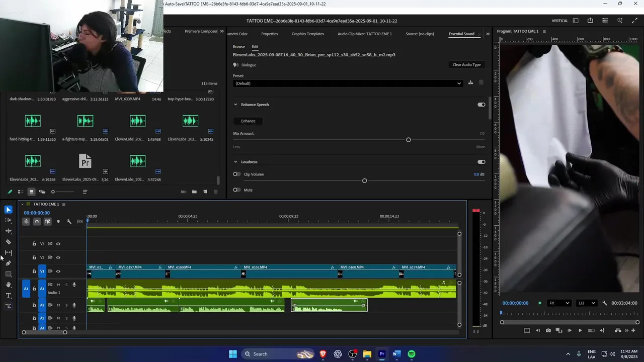644x362 pixels.
Task: Open Program monitor settings wrench
Action: (x=605, y=303)
